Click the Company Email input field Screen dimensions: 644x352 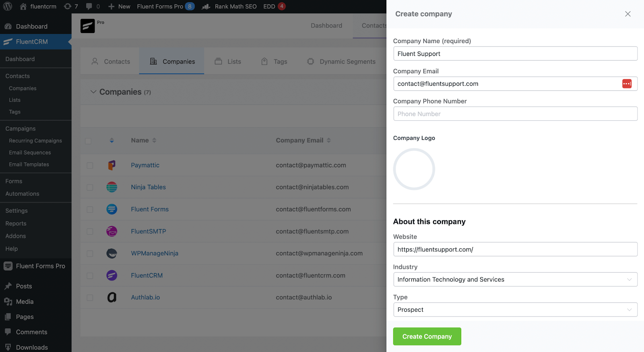coord(515,84)
